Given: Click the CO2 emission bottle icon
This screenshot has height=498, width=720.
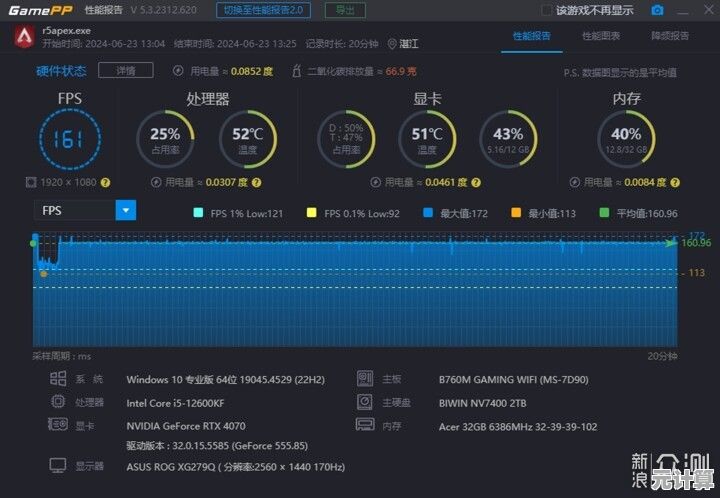Looking at the screenshot, I should coord(297,71).
